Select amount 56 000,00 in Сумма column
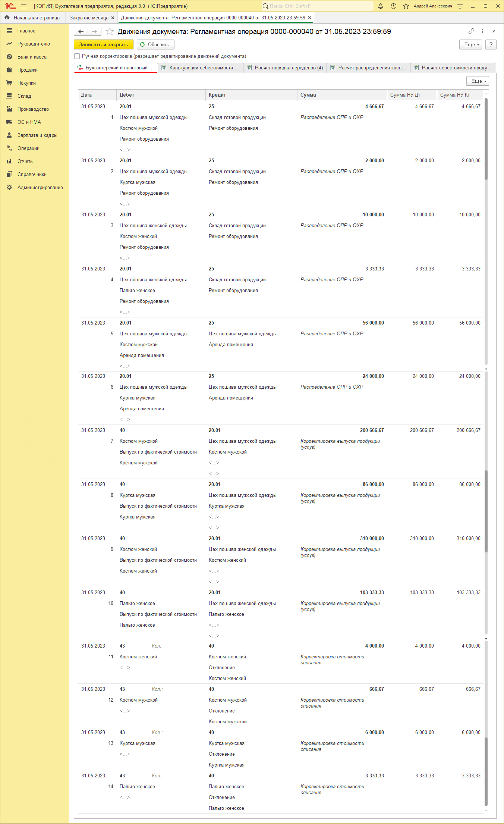This screenshot has height=824, width=504. pyautogui.click(x=373, y=323)
